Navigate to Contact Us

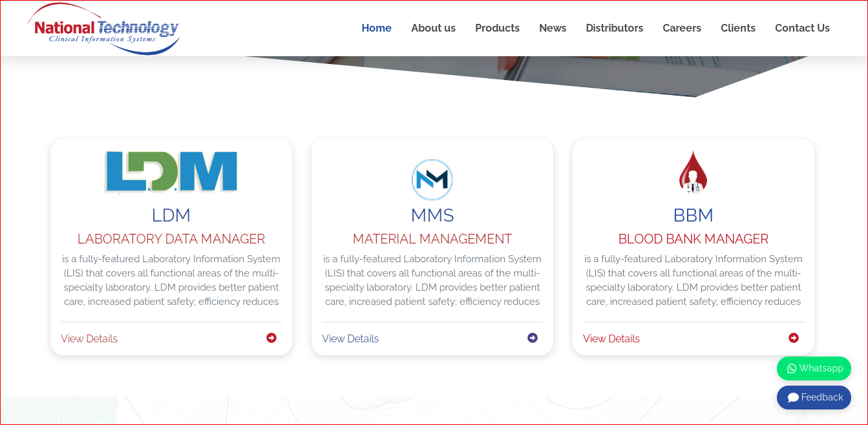coord(802,28)
